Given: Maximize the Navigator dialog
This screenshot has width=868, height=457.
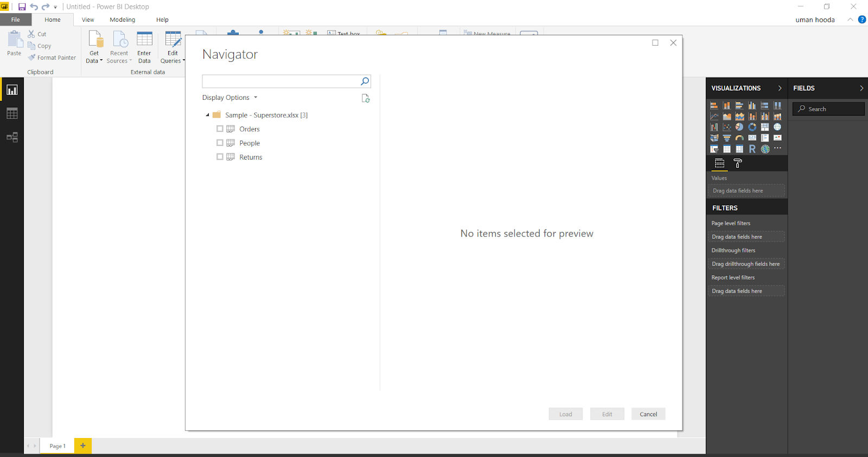Looking at the screenshot, I should 655,43.
